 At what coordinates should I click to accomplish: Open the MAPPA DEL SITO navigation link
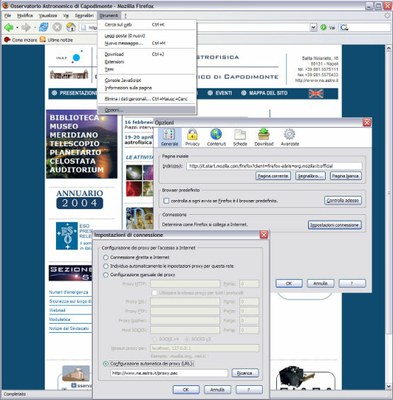click(x=264, y=93)
